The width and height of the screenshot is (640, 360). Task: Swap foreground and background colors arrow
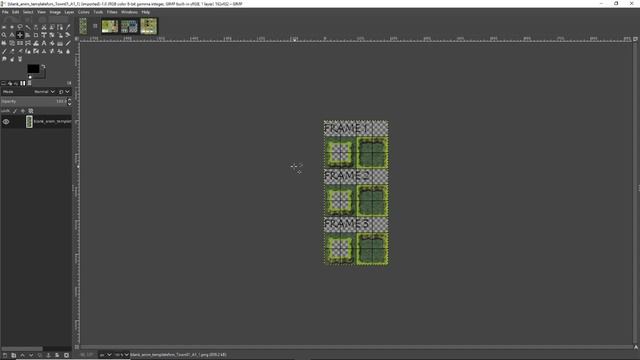(43, 66)
